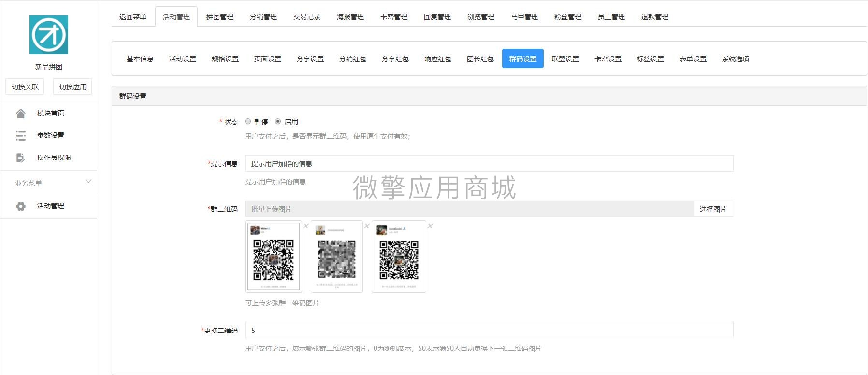Select the 启用 status radio button
This screenshot has width=868, height=375.
[x=278, y=121]
